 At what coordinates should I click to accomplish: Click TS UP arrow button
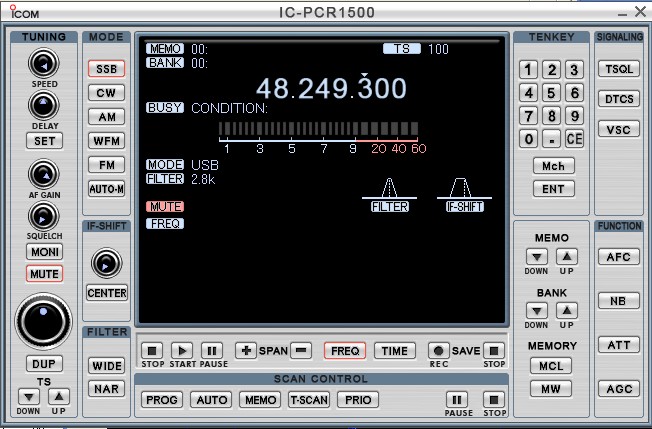coord(59,397)
